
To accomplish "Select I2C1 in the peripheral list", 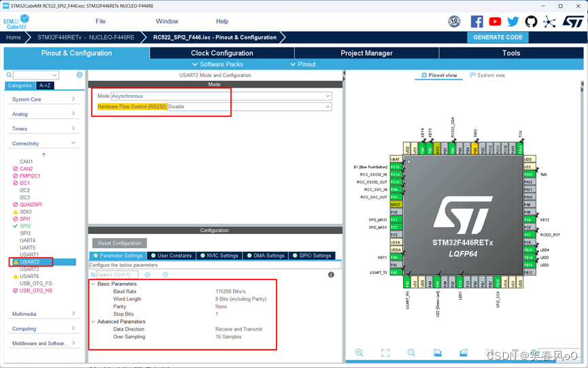I will (24, 183).
